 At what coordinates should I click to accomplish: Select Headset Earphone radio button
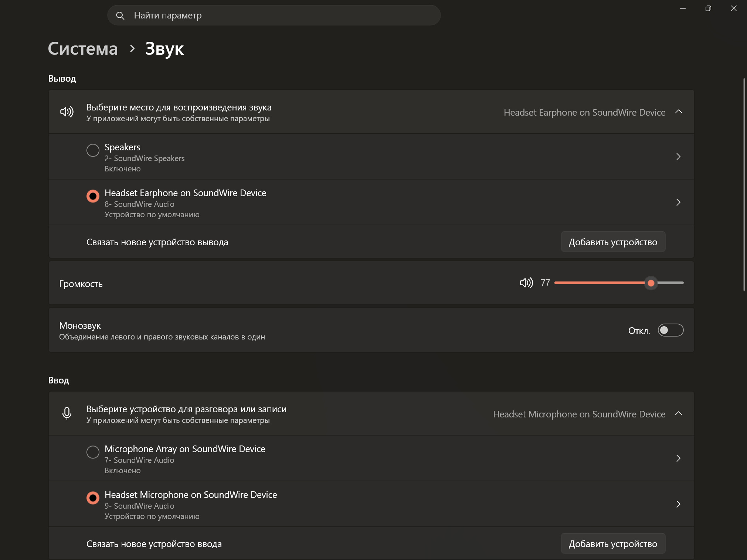[x=93, y=196]
